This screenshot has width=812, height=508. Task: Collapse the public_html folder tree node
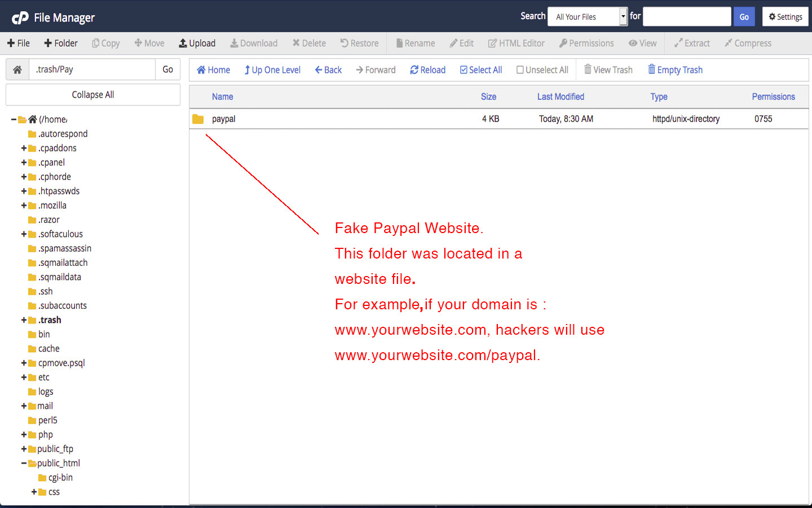(x=24, y=463)
